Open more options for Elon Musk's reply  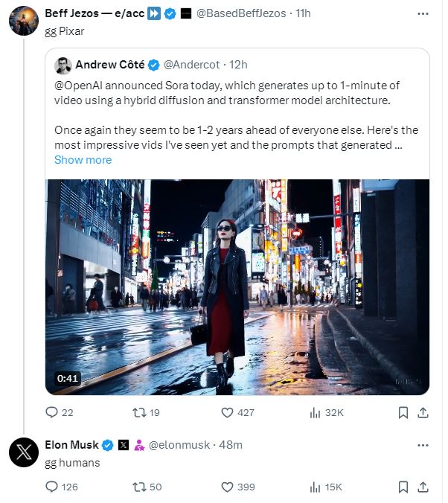423,445
